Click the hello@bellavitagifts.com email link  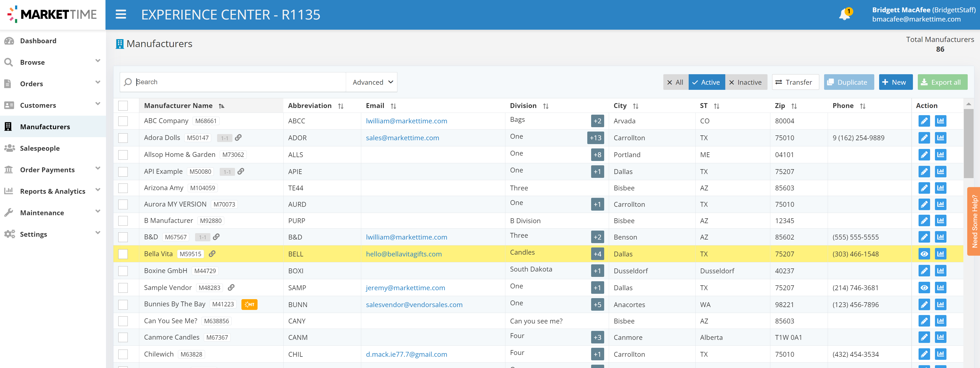(404, 254)
